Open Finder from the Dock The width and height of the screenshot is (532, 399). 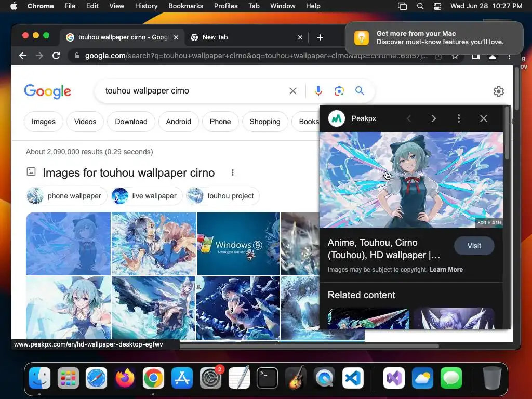[39, 378]
